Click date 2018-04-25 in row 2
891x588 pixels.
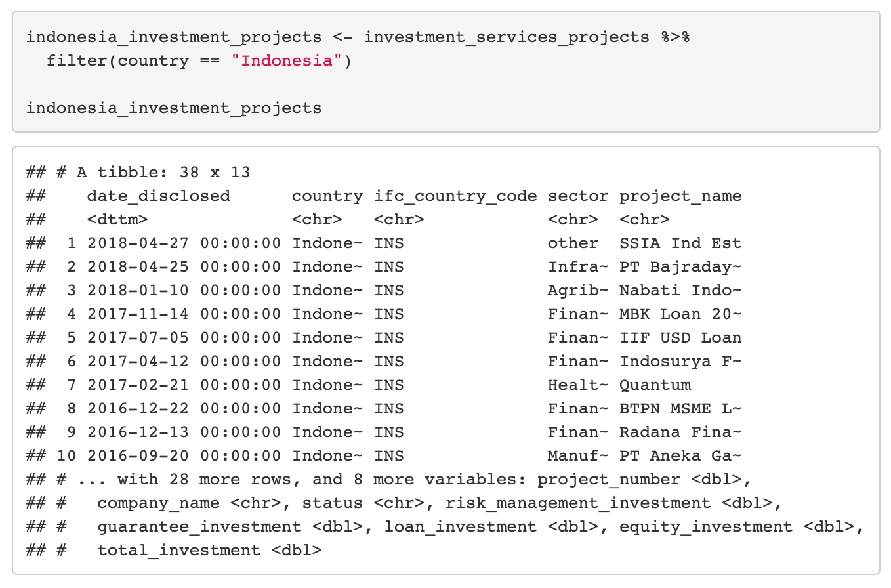click(138, 267)
